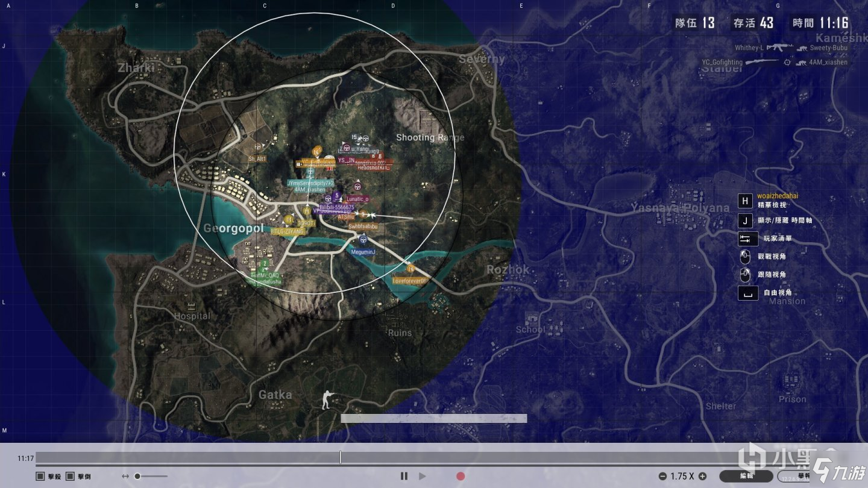Click the MeguminJ player label
The image size is (868, 488).
coord(363,252)
